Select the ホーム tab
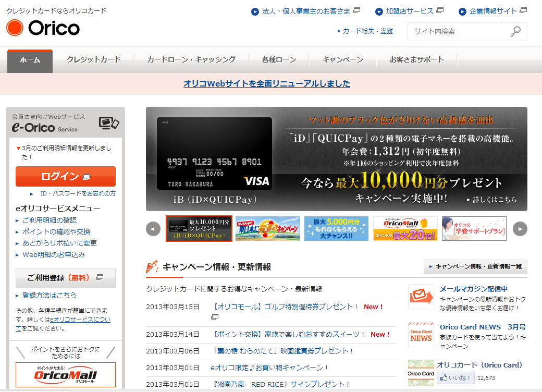The image size is (542, 392). [x=30, y=61]
